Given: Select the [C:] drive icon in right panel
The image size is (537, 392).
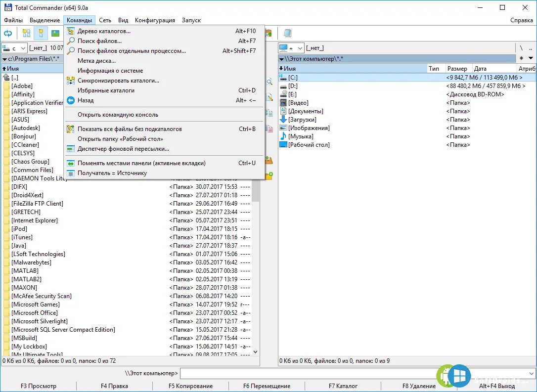Looking at the screenshot, I should click(283, 78).
